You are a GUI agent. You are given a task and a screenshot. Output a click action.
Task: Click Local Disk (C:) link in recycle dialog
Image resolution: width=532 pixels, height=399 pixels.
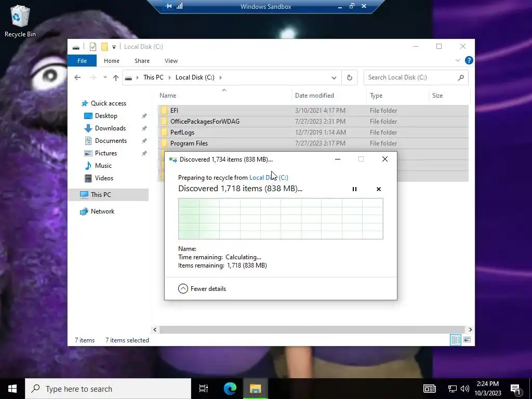click(269, 178)
